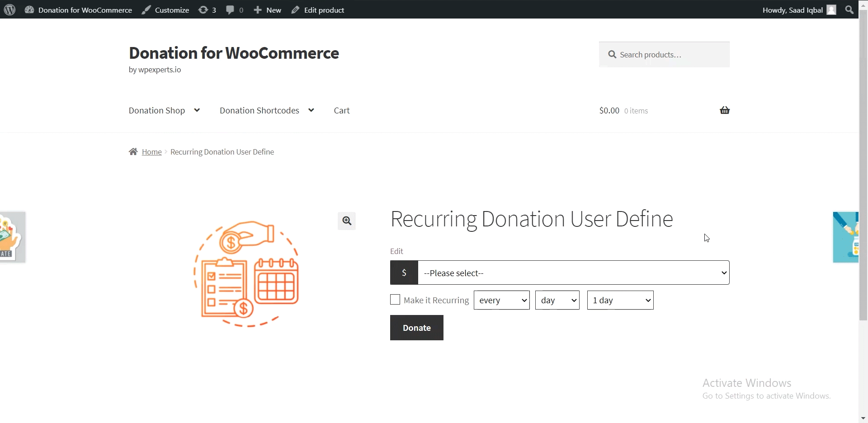This screenshot has width=868, height=423.
Task: Focus the Search products field
Action: coord(664,54)
